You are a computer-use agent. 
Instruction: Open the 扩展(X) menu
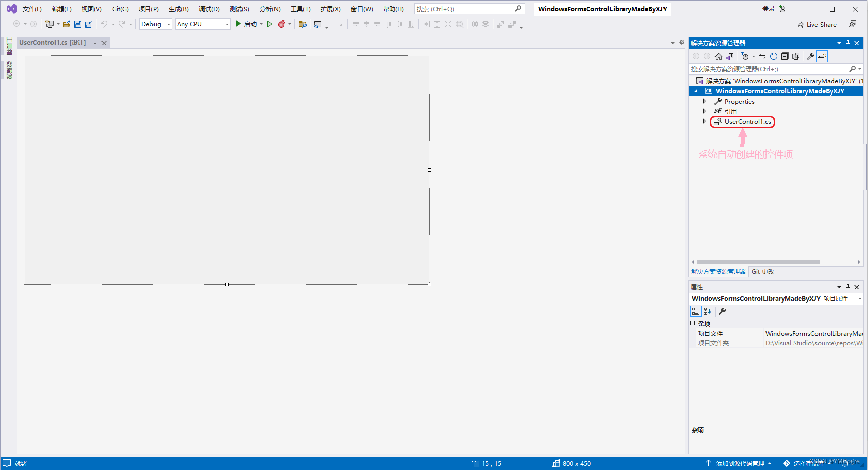point(330,9)
